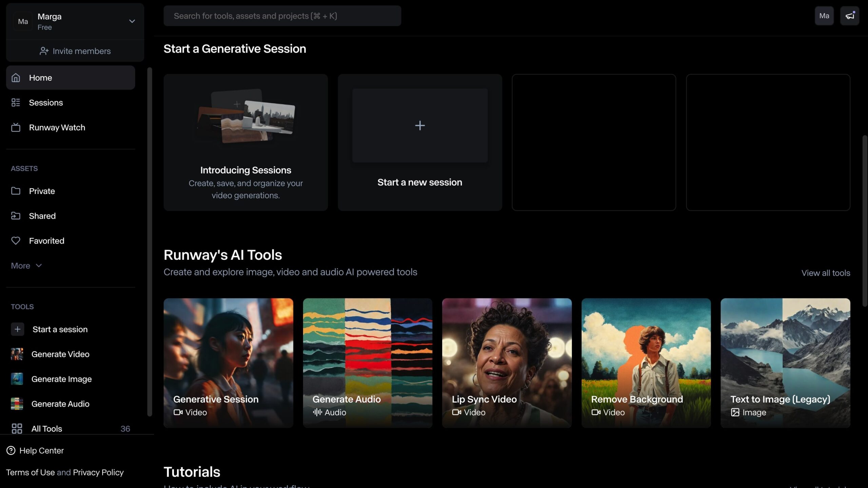Open View all tools link

[825, 273]
